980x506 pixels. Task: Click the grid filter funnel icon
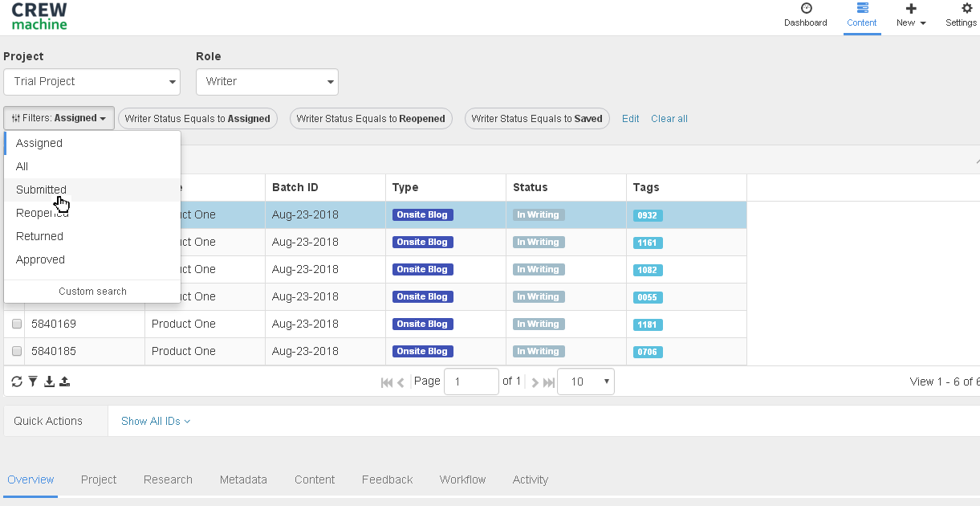[33, 382]
